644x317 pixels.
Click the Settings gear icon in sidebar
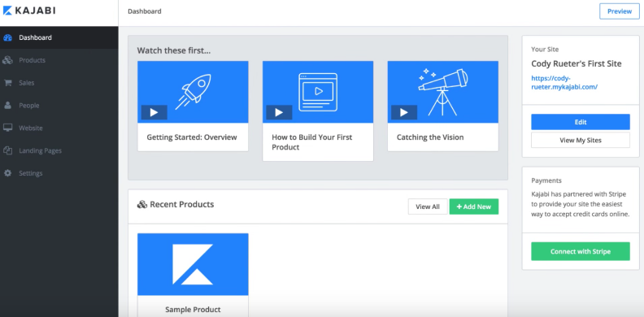point(7,173)
